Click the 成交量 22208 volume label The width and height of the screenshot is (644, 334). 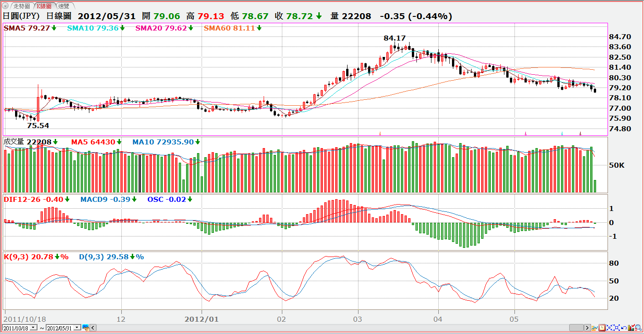[27, 142]
